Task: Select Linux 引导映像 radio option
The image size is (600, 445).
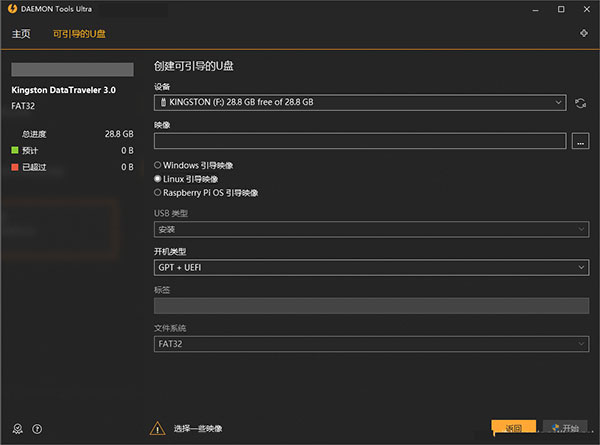Action: [x=157, y=178]
